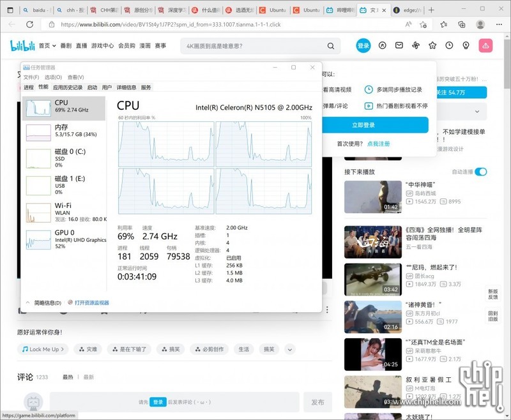This screenshot has height=420, width=511.
Task: Select the 灾难 video tag
Action: coord(89,349)
